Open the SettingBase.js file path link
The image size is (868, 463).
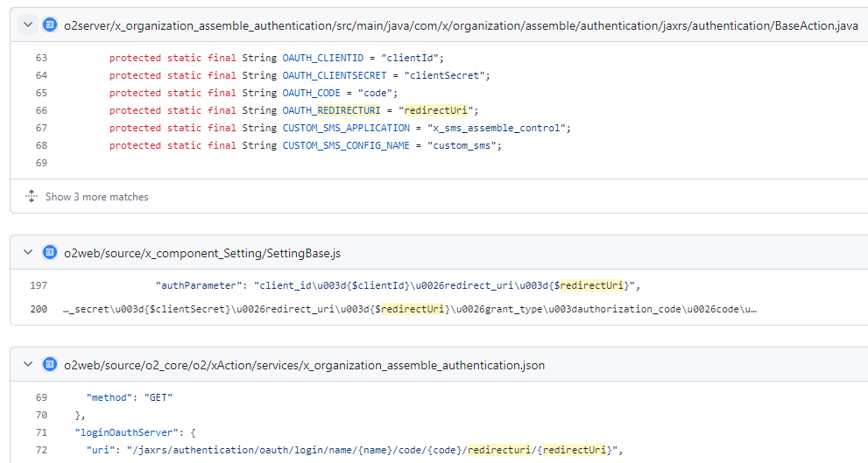point(202,253)
